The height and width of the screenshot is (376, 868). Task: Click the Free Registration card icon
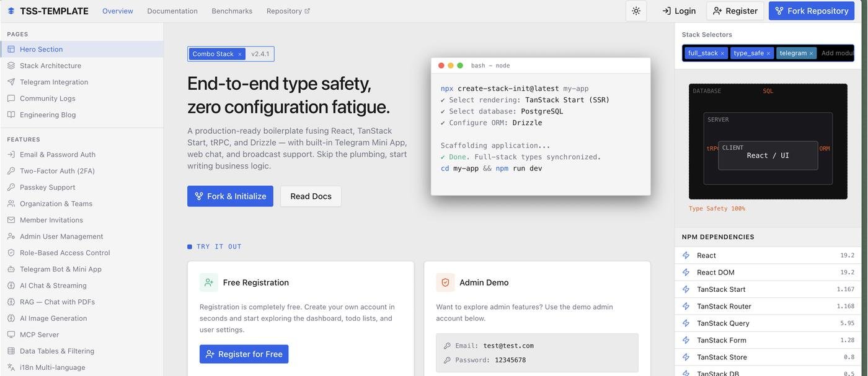point(209,282)
